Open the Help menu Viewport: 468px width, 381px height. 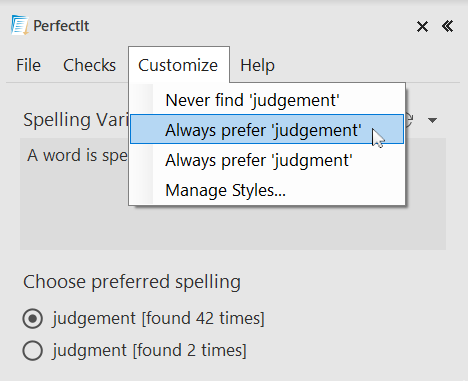[257, 65]
